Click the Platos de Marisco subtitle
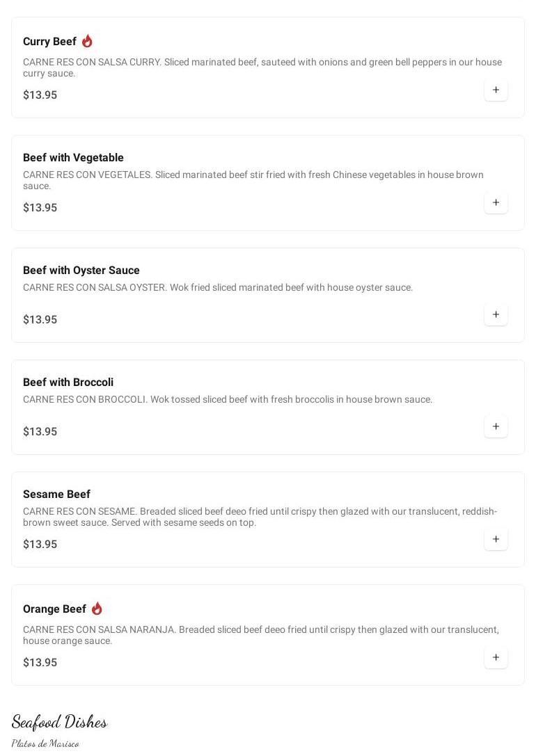This screenshot has width=536, height=756. (x=45, y=743)
